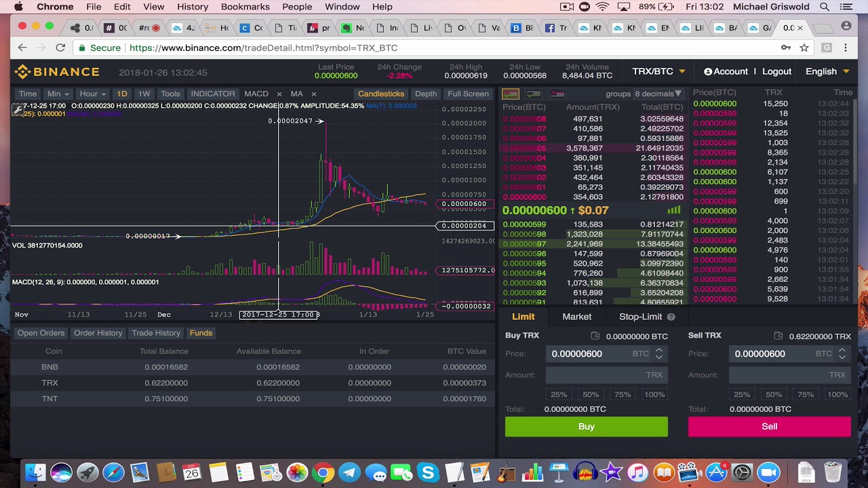
Task: Show buy orders only order book view
Action: pos(534,94)
